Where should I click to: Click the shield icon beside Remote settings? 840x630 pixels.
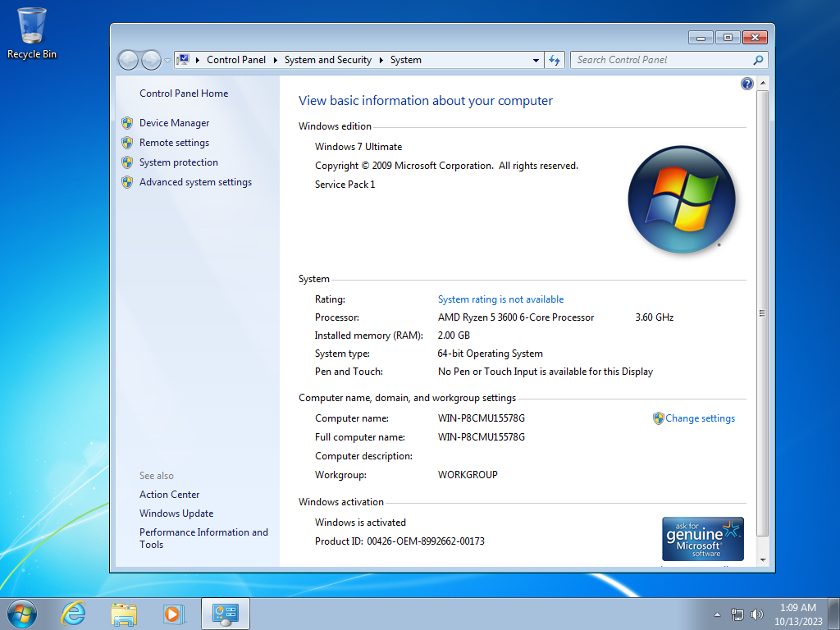127,143
